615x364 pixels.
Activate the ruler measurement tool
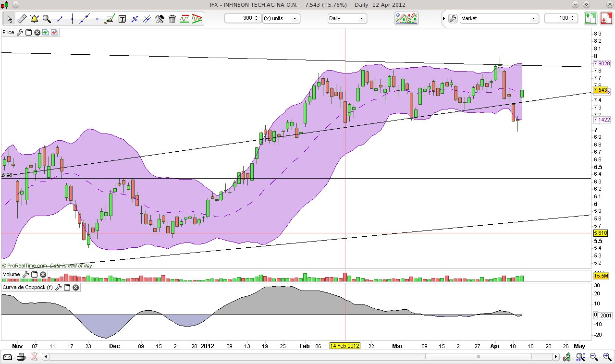click(22, 18)
